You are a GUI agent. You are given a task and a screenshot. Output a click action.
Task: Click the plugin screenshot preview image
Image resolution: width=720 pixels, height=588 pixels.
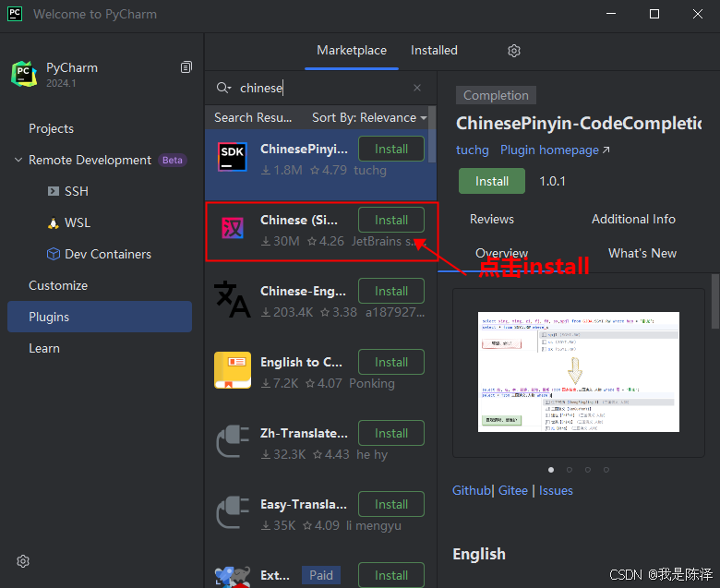(x=579, y=372)
